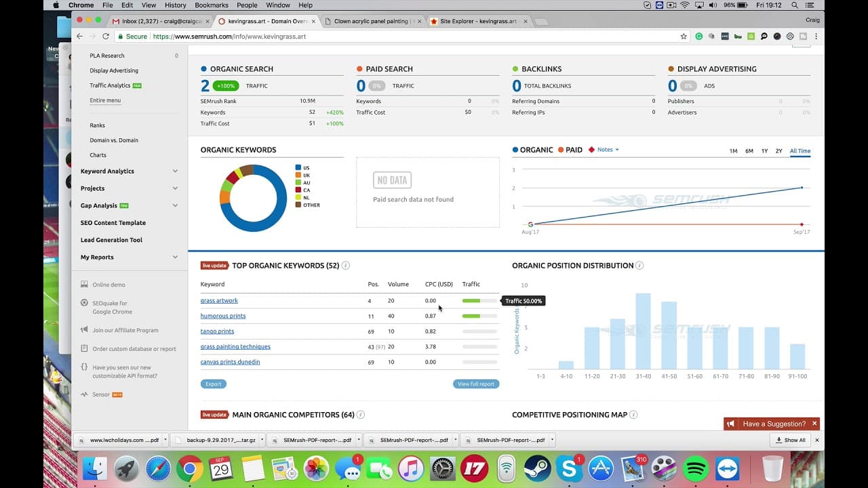
Task: Go back to the previous page
Action: (x=80, y=37)
